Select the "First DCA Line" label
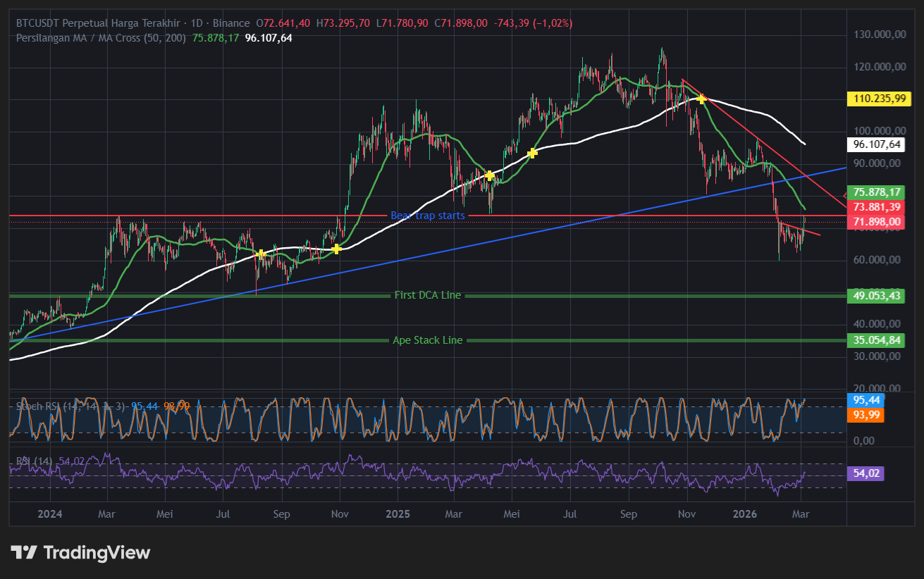Screen dimensions: 924x579 click(428, 295)
